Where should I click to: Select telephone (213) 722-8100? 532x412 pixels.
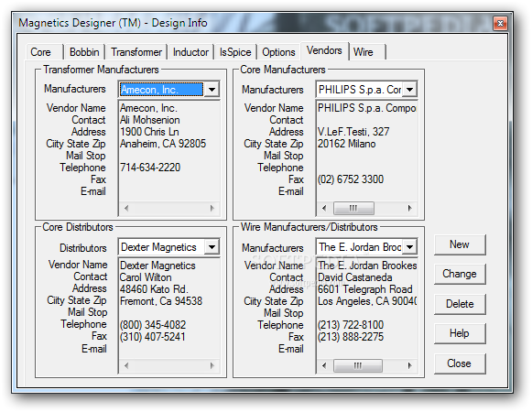pyautogui.click(x=351, y=325)
